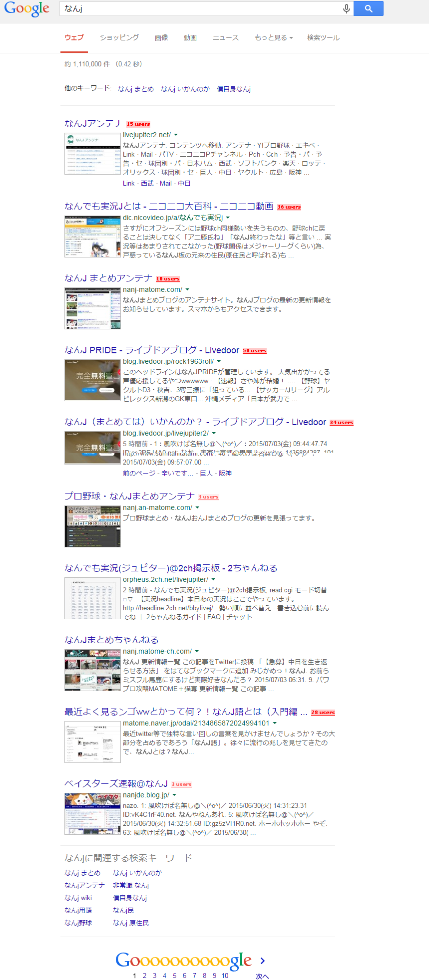Go to results page 10
This screenshot has width=429, height=980.
(x=225, y=976)
